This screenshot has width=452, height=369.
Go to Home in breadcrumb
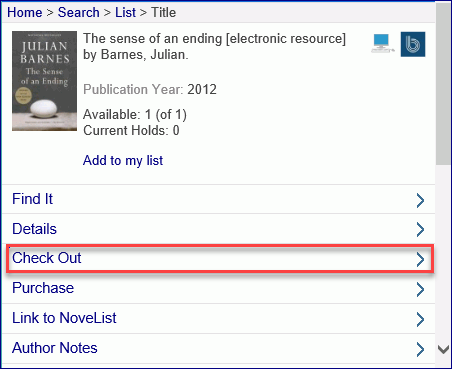25,13
